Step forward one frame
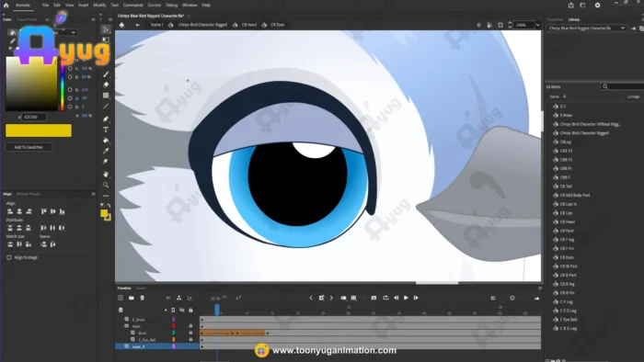 tap(416, 298)
